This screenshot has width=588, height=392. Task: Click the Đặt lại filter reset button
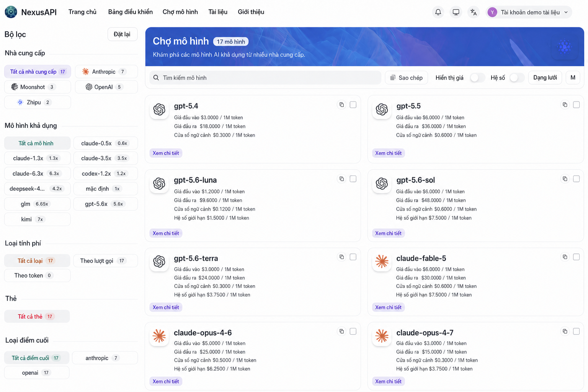(x=122, y=34)
